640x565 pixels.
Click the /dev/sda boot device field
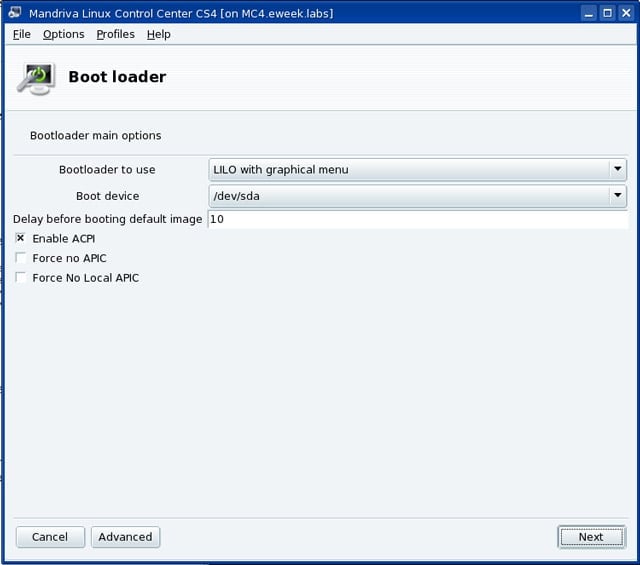tap(417, 196)
